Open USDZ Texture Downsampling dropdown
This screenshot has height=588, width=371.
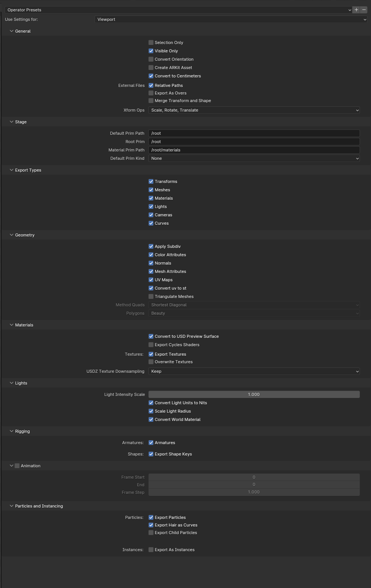click(x=254, y=371)
